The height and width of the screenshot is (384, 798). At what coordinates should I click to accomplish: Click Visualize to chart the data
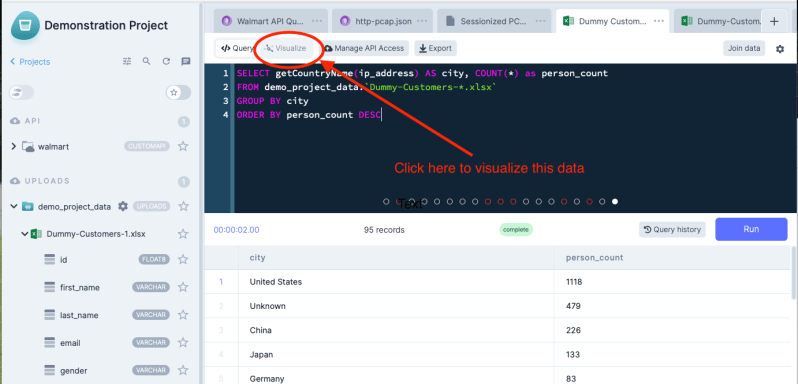click(286, 48)
